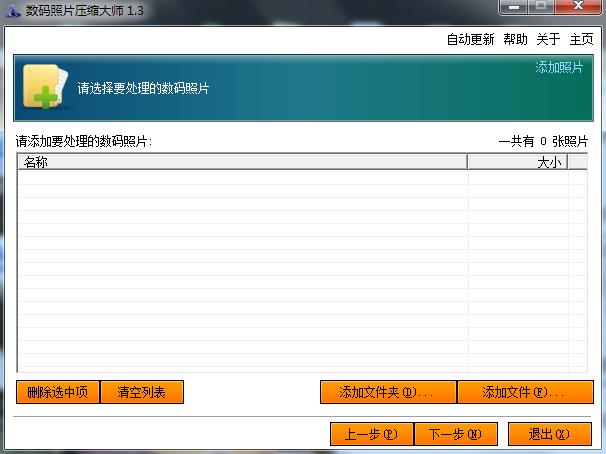Screen dimensions: 606x454
Task: Close the window with the red X
Action: coord(578,7)
